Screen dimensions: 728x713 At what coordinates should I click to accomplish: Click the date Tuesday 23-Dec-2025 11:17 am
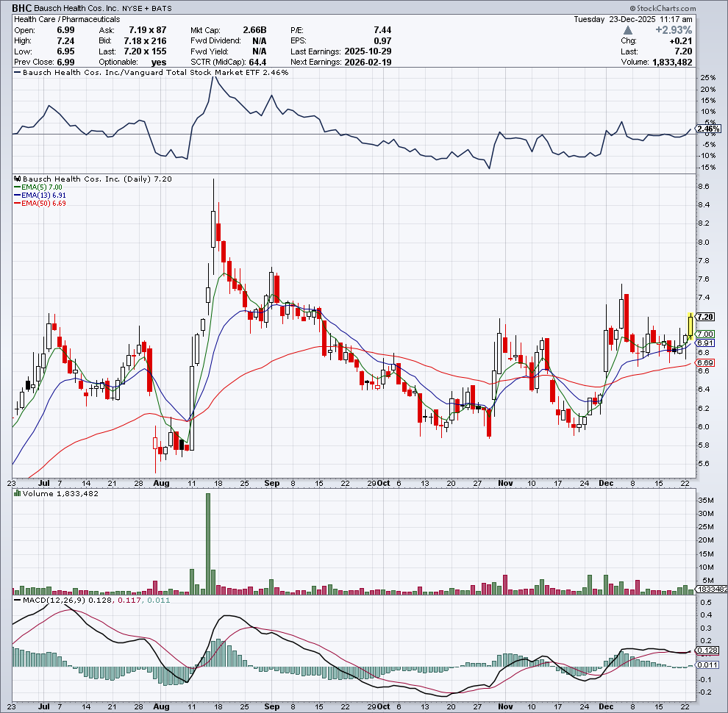633,20
